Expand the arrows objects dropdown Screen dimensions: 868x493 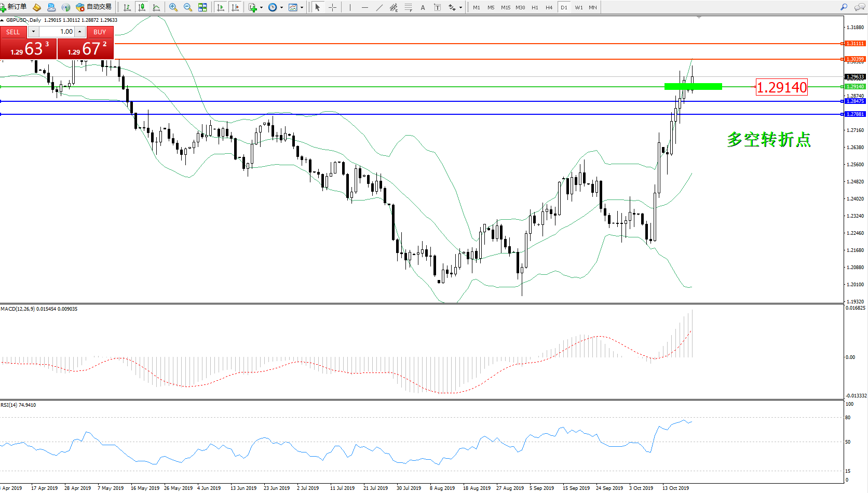click(460, 7)
